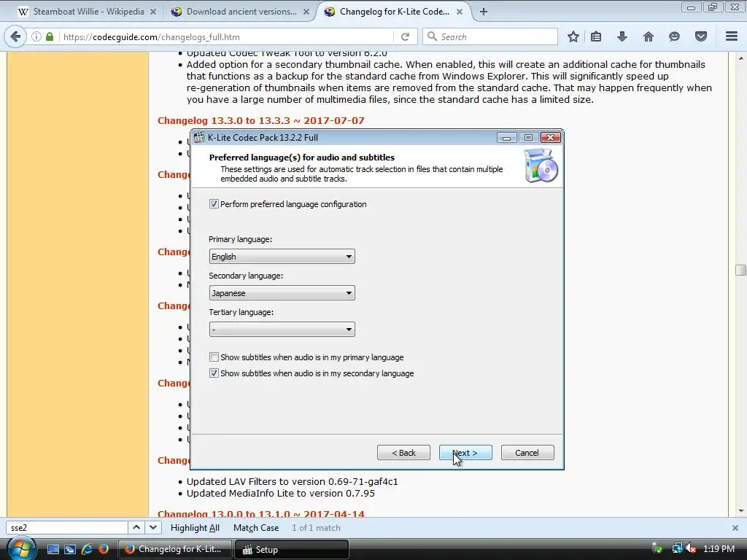Open the Secondary language dropdown showing Japanese
Viewport: 747px width, 560px height.
point(282,293)
